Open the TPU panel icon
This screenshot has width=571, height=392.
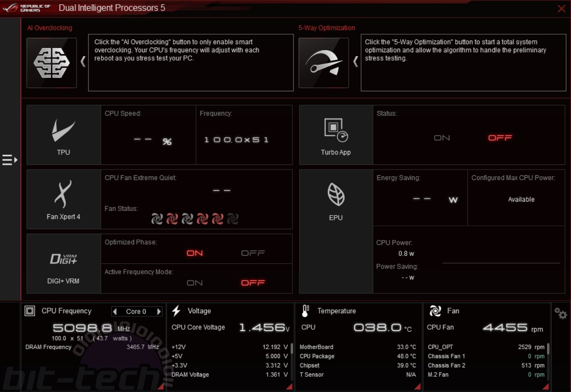pos(64,135)
